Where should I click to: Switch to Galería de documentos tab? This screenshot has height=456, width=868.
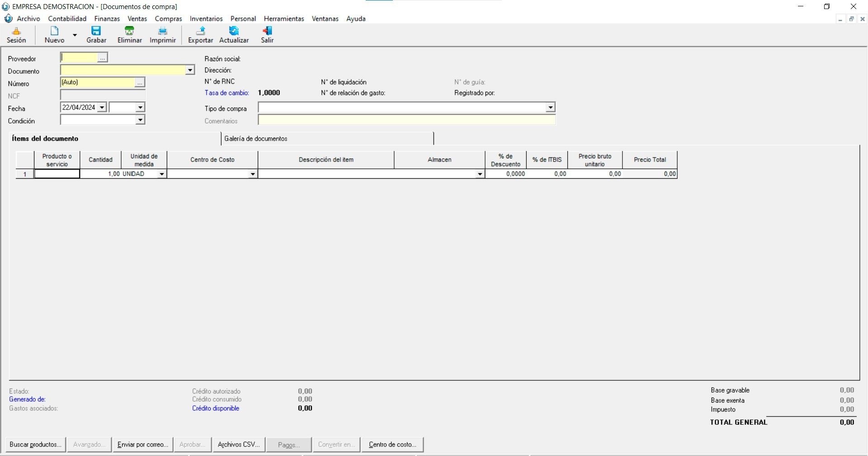pos(256,139)
